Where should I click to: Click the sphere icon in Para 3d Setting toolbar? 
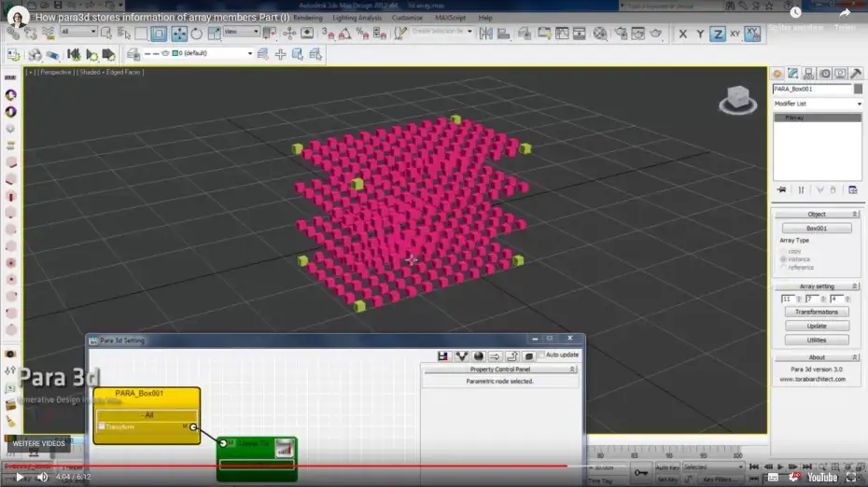click(479, 355)
